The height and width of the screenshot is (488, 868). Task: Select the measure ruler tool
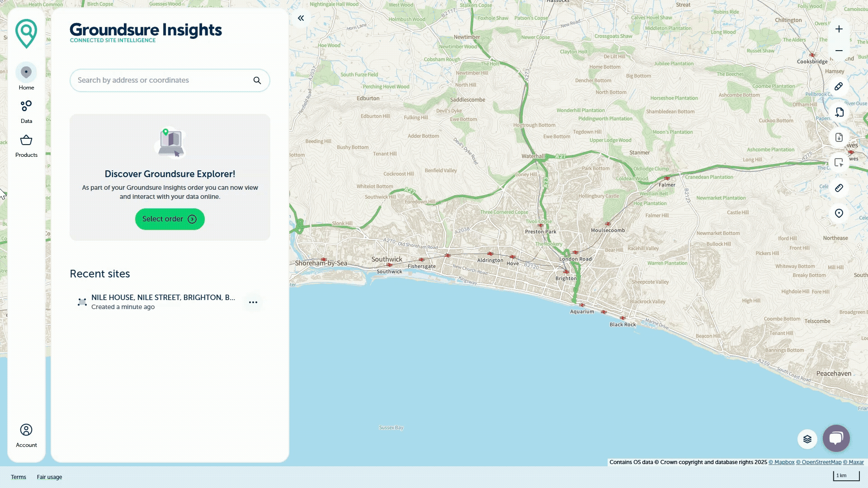pyautogui.click(x=839, y=188)
